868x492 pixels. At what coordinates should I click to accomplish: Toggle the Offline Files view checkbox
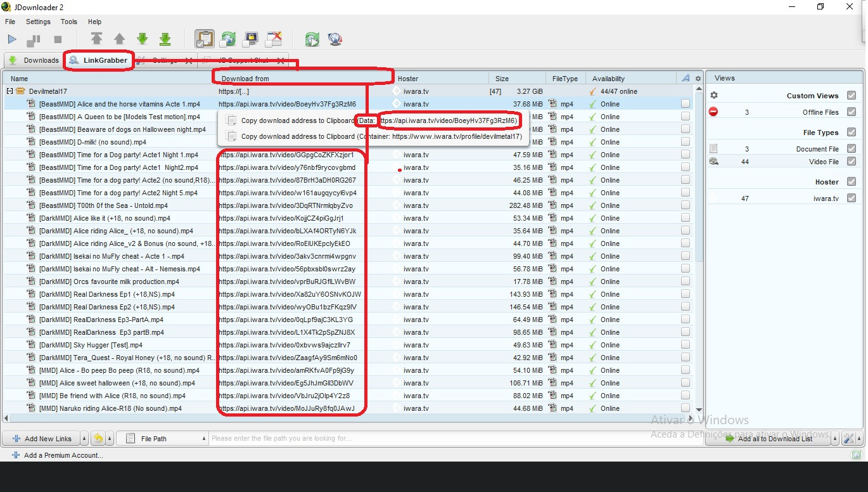(851, 112)
